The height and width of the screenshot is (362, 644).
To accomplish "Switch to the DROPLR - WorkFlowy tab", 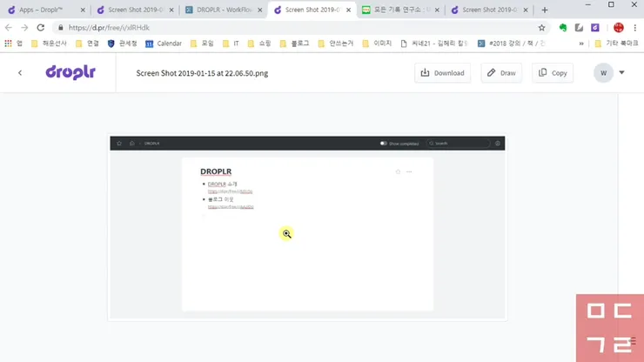I will (224, 10).
